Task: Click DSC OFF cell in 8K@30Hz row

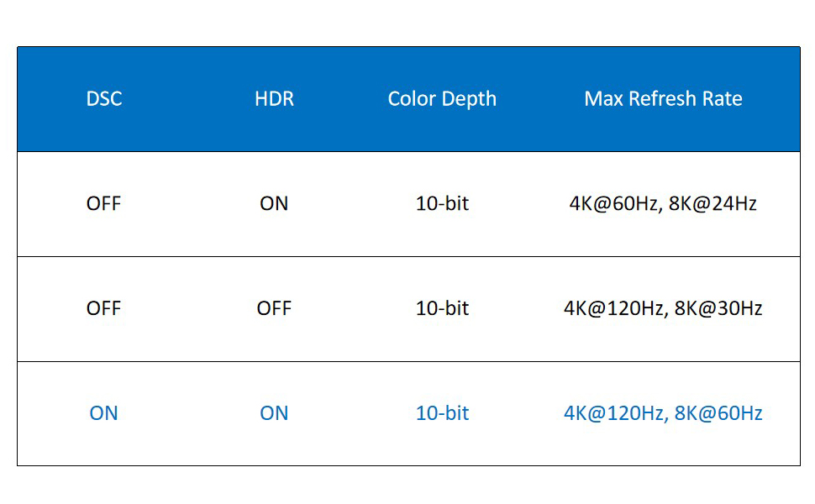Action: 104,308
